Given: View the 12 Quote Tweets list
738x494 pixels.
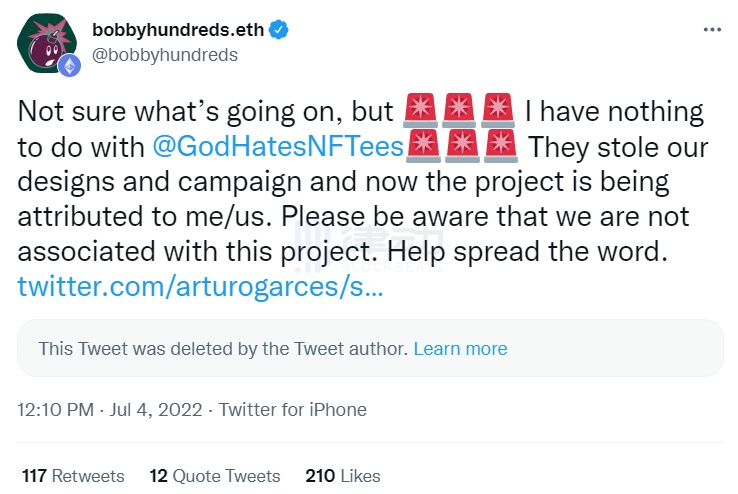Looking at the screenshot, I should tap(215, 475).
